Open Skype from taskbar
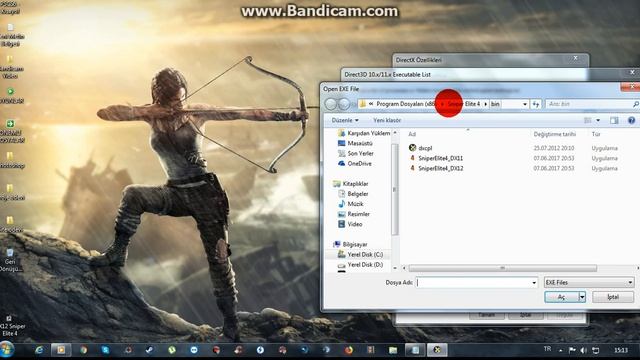Viewport: 640px width, 360px height. [x=106, y=350]
